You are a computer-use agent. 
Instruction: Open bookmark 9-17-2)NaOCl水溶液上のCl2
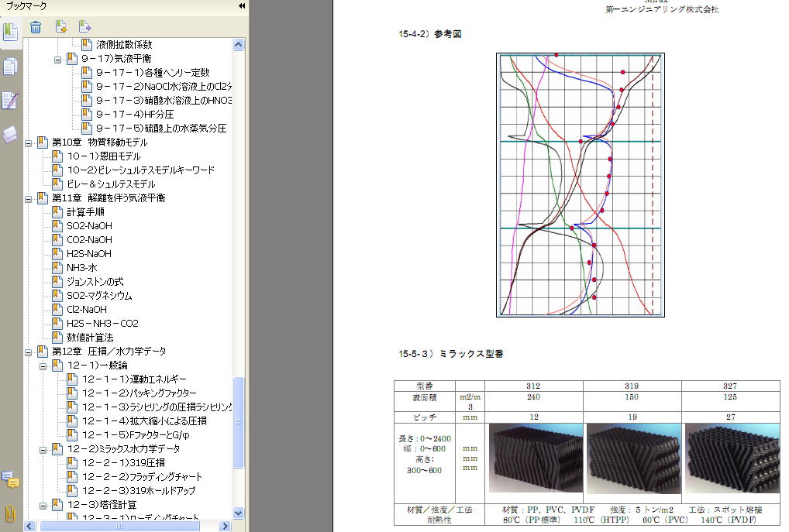pos(164,87)
